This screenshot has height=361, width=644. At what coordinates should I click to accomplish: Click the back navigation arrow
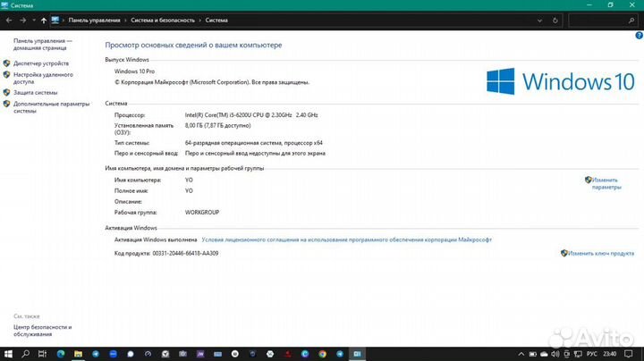coord(9,19)
